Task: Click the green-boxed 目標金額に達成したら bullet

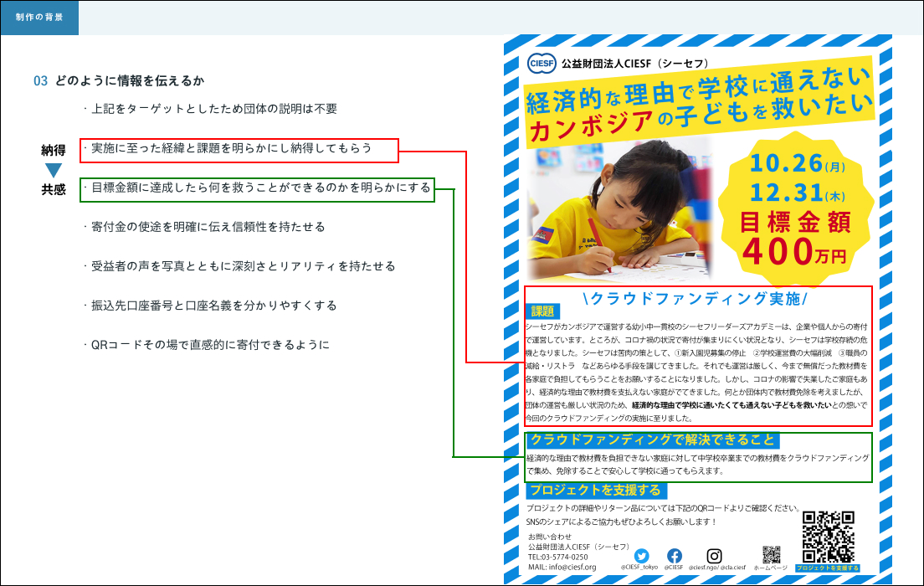Action: click(257, 189)
